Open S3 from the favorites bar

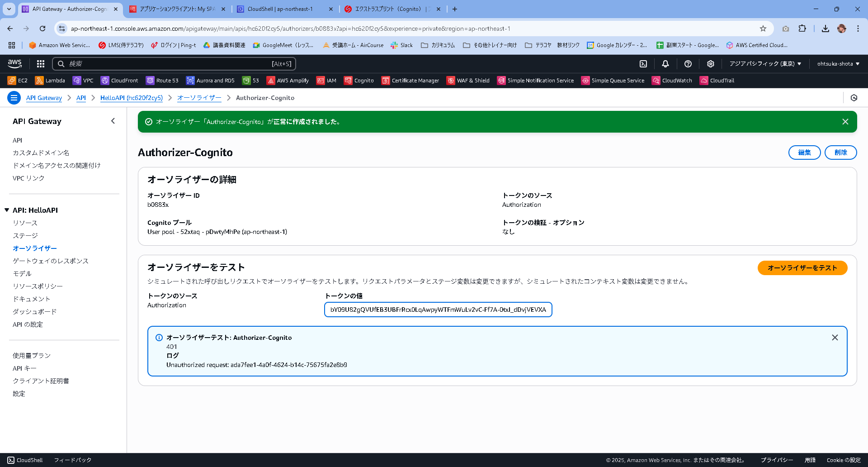pos(251,81)
